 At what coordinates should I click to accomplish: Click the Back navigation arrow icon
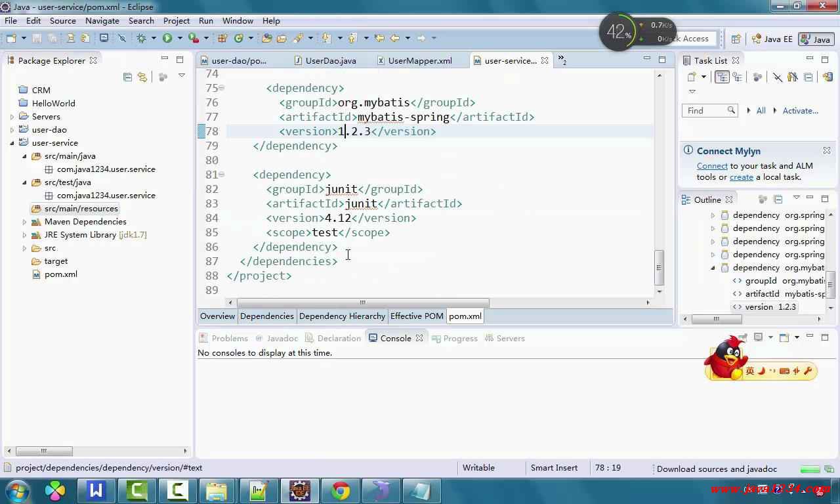point(395,38)
